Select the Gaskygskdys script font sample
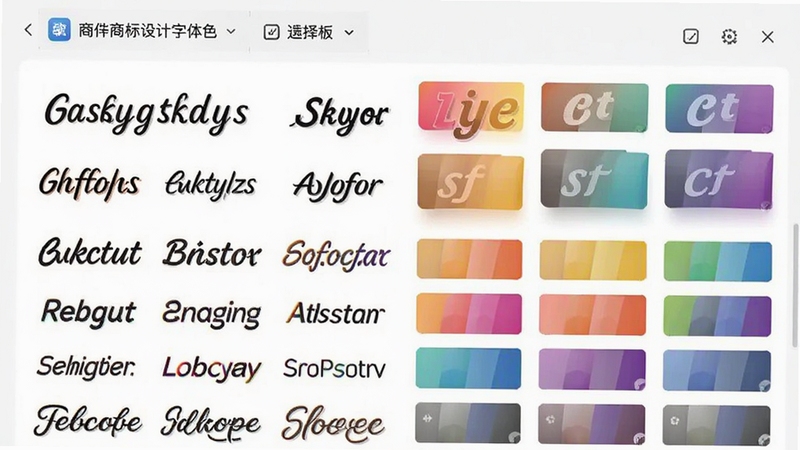Image resolution: width=800 pixels, height=450 pixels. [146, 113]
